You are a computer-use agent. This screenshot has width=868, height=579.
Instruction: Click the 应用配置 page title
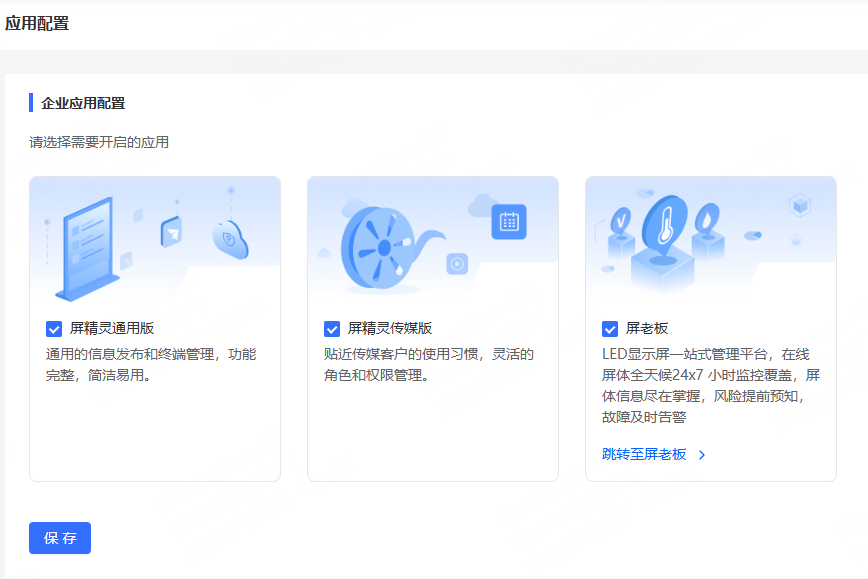click(37, 24)
